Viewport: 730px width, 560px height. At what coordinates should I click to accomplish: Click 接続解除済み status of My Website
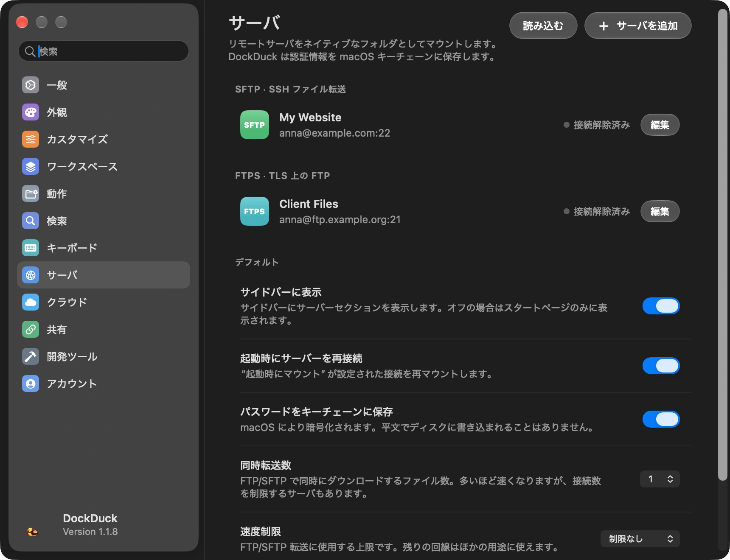tap(597, 125)
